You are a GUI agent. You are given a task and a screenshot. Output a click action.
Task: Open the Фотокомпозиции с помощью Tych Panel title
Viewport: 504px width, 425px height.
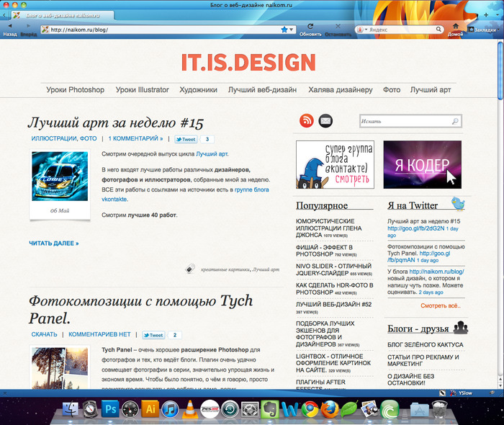coord(140,309)
